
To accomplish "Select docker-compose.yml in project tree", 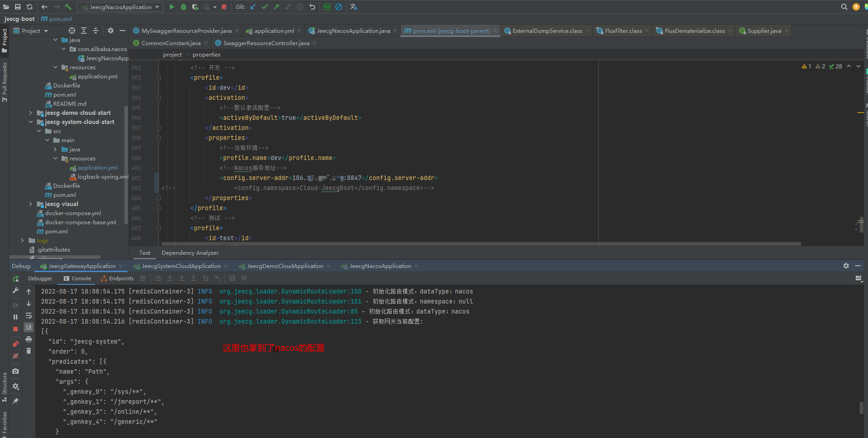I will [x=73, y=213].
